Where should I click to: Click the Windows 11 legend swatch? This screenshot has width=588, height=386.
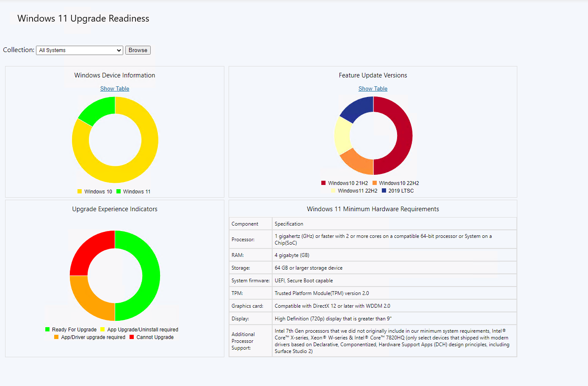(119, 192)
